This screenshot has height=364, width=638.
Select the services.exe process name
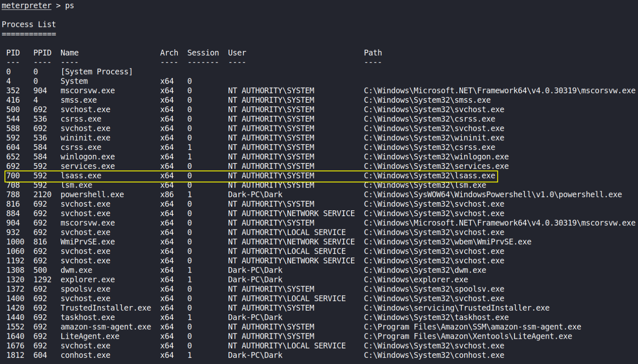tap(87, 166)
